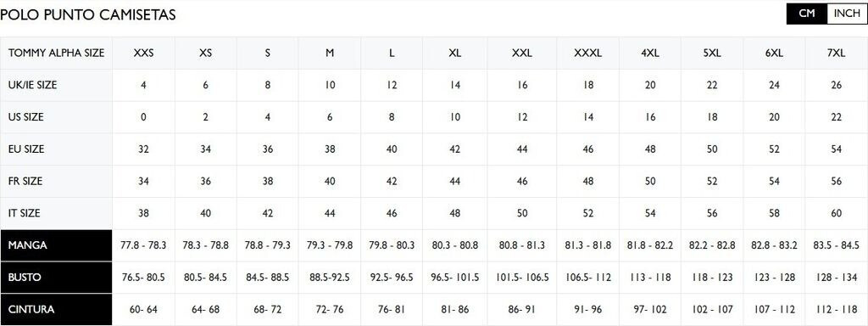Click the POLO PUNTO CAMISETAS title
Screen dimensions: 868x326
[88, 15]
